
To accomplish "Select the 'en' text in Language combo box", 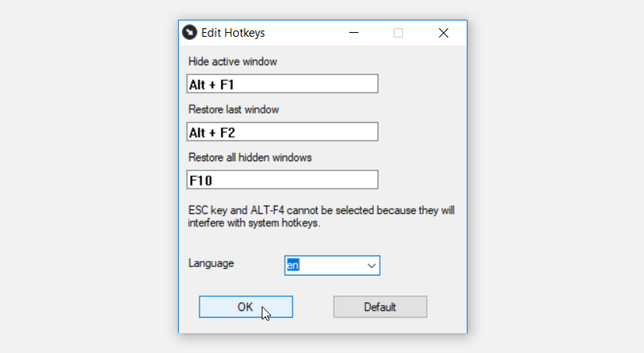I will coord(292,266).
